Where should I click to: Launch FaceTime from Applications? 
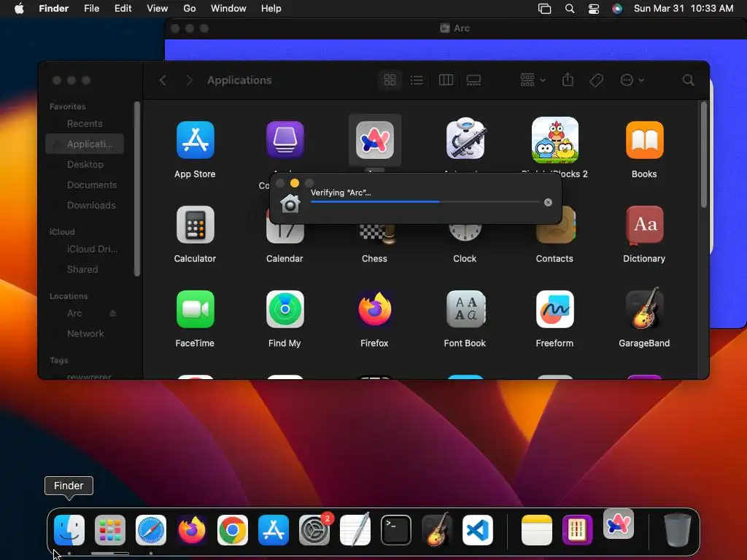(195, 309)
